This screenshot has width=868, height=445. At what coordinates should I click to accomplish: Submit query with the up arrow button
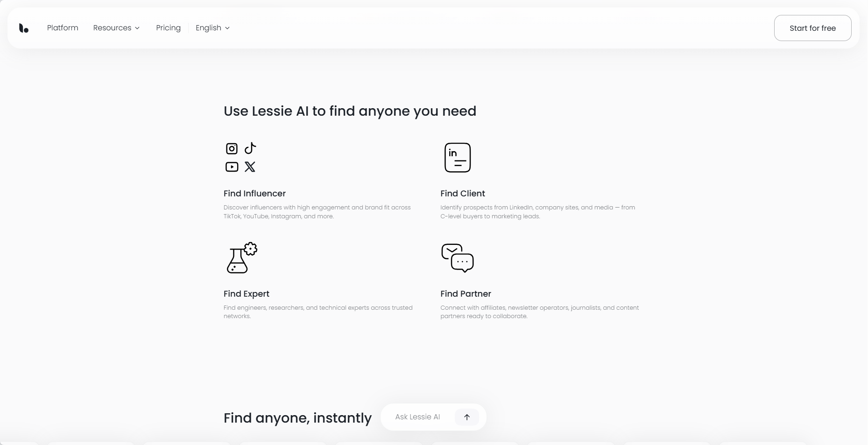coord(467,417)
